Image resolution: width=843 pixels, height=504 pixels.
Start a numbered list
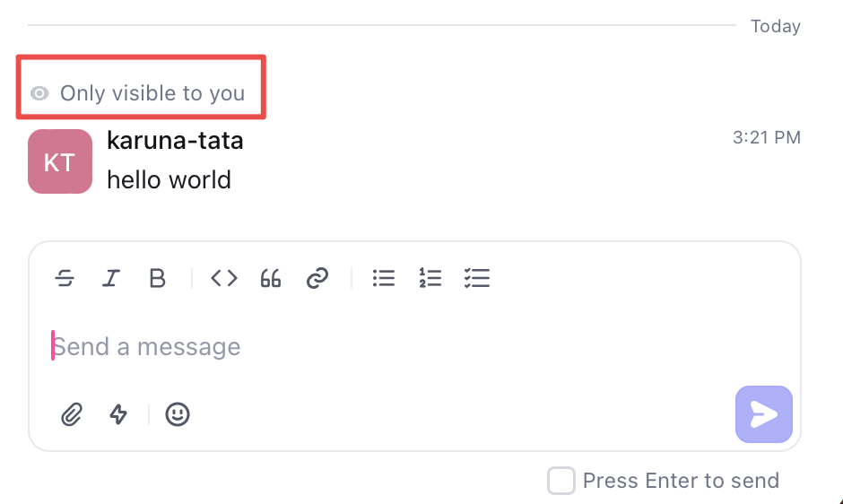click(430, 279)
